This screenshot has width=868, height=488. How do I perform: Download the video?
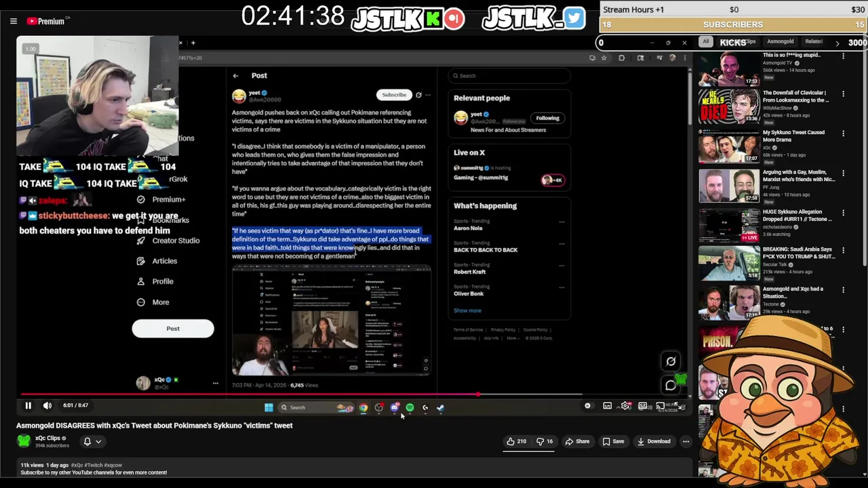point(654,441)
